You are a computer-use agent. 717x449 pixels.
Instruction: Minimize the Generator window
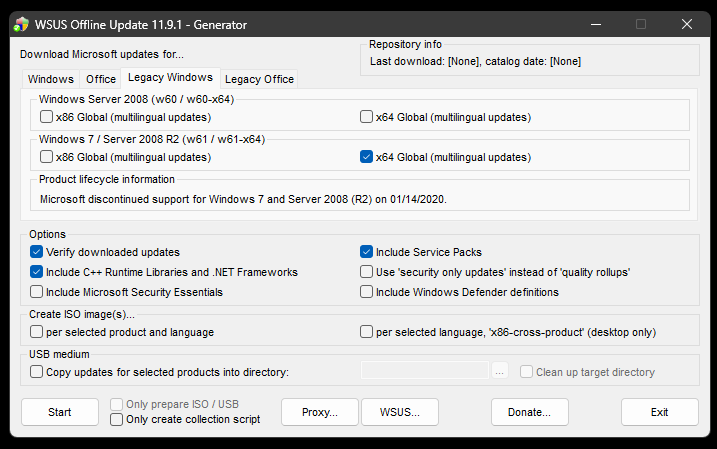[x=596, y=24]
